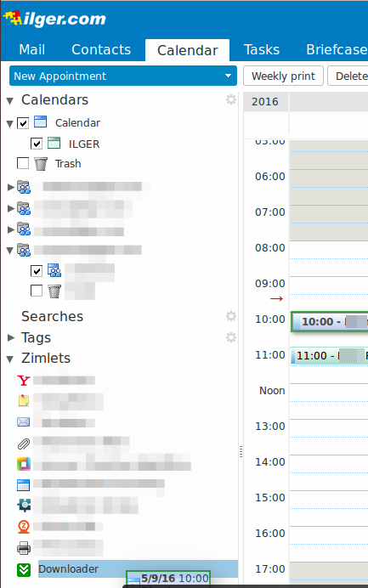Click the green Downloader zimlet icon

coord(24,569)
